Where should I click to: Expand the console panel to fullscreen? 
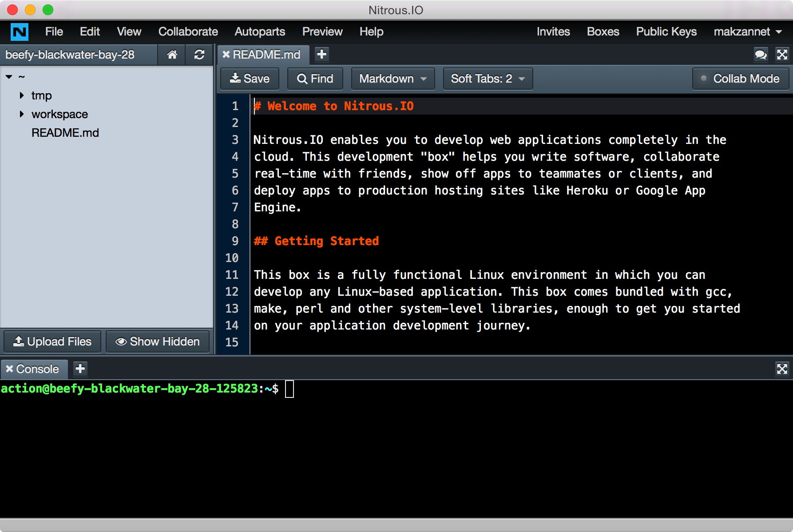click(782, 369)
